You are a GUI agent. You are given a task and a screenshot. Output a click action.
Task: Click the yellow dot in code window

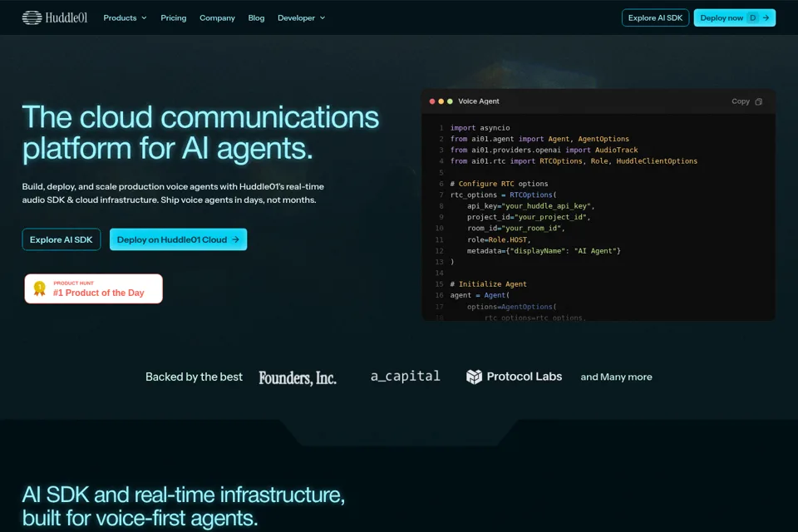pyautogui.click(x=441, y=101)
